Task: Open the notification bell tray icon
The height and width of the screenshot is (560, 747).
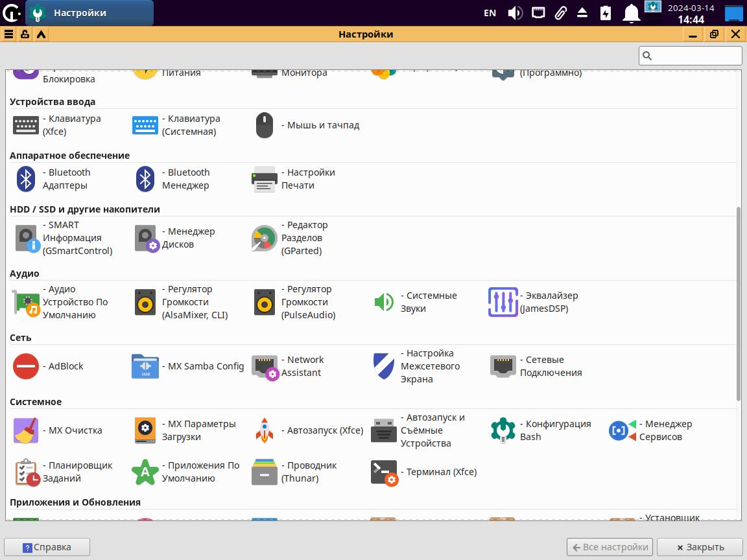Action: coord(631,13)
